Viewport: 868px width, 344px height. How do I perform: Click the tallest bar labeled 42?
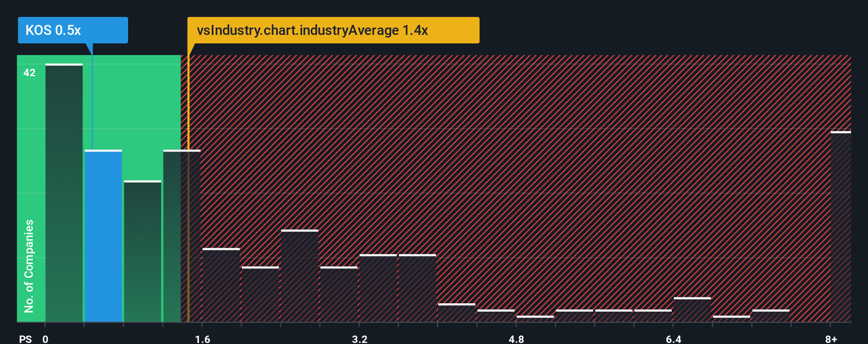(x=64, y=193)
